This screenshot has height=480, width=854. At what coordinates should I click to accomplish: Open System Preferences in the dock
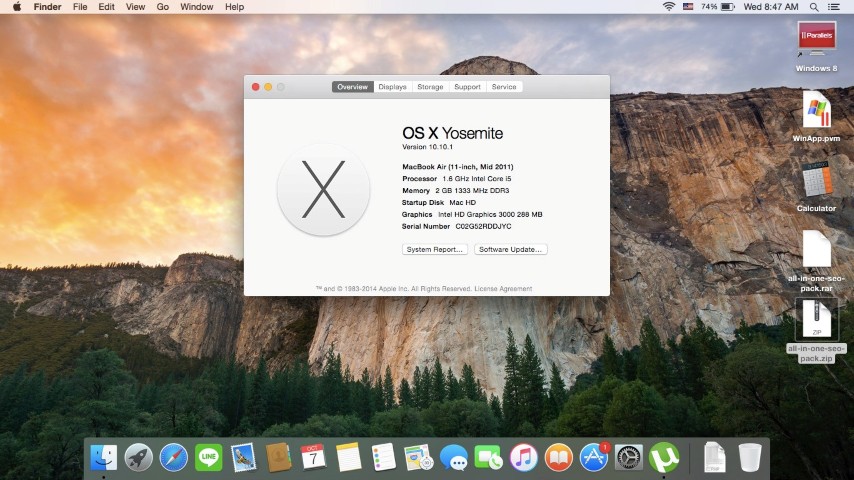click(x=629, y=458)
